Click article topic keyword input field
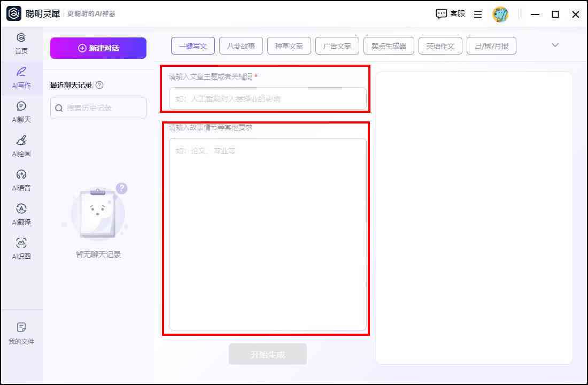The width and height of the screenshot is (588, 385). pos(268,99)
